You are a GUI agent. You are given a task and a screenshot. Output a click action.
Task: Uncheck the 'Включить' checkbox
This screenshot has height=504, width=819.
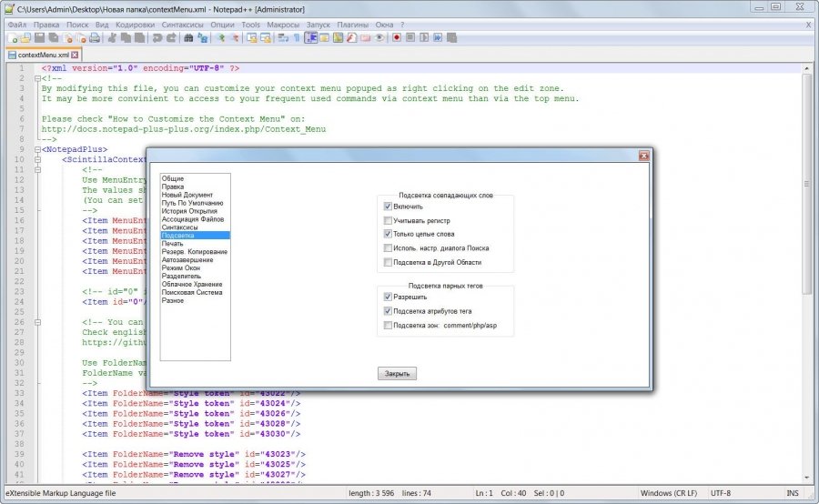388,207
